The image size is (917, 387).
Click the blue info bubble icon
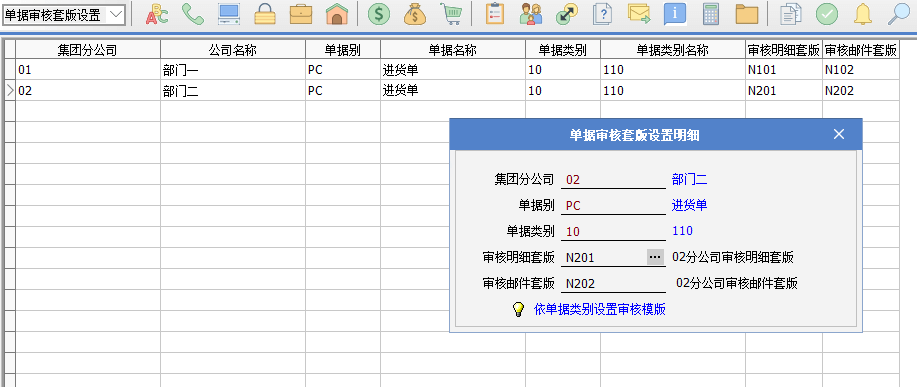coord(675,14)
